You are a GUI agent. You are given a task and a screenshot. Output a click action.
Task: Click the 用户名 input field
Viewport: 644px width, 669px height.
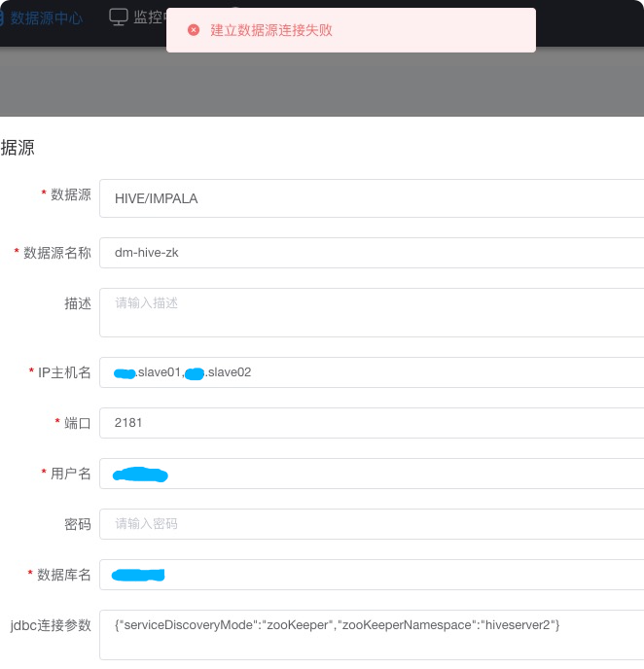[x=372, y=474]
